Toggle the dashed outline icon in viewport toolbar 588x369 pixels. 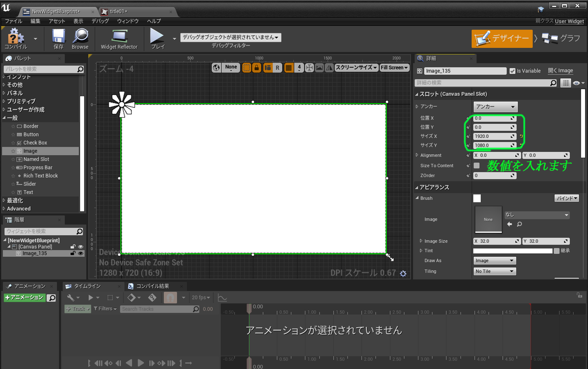click(246, 68)
